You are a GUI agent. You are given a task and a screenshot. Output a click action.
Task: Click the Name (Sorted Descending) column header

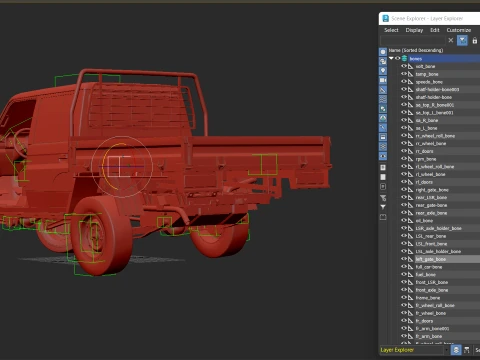pyautogui.click(x=416, y=50)
